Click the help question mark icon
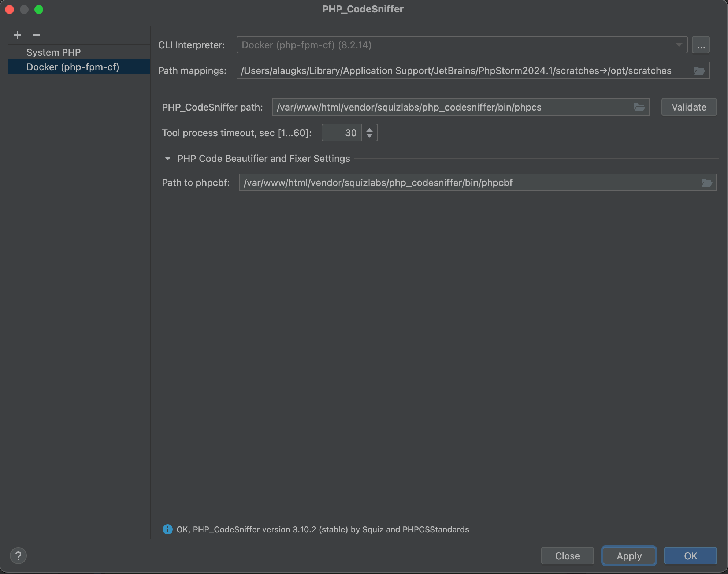 [x=18, y=555]
